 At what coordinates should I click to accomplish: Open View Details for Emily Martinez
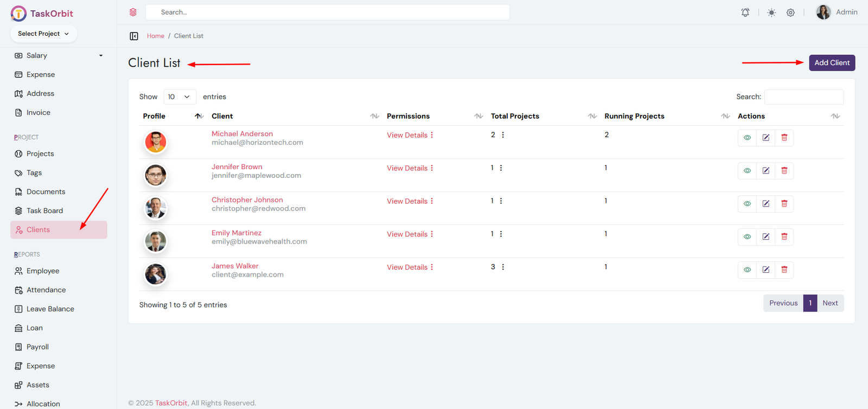click(x=407, y=234)
